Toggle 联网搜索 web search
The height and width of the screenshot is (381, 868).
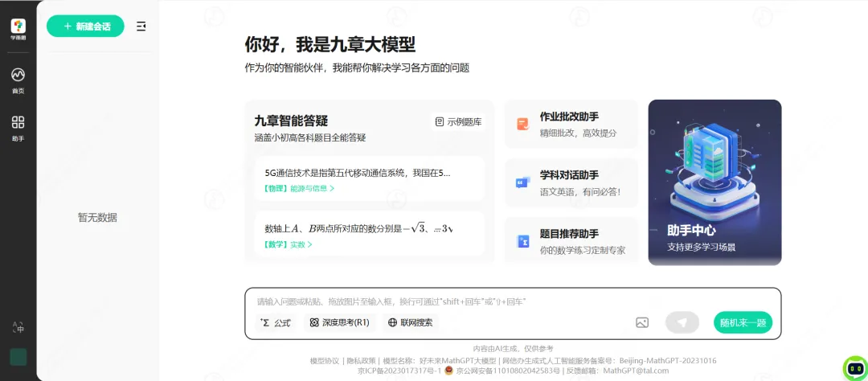coord(411,322)
